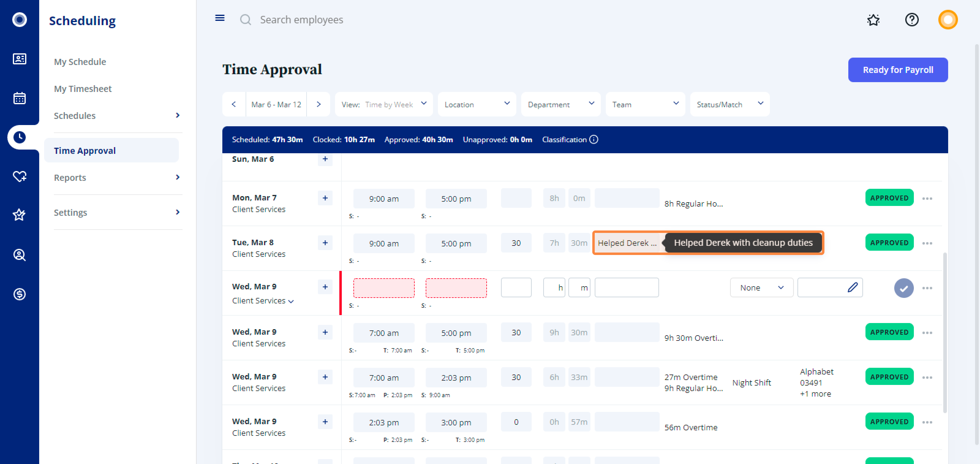Open the Location filter dropdown

[477, 104]
